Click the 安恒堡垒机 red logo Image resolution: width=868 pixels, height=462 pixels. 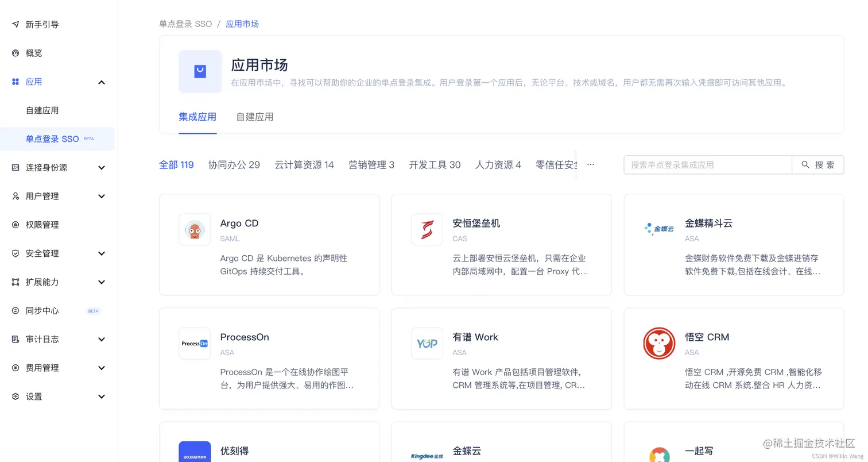[427, 229]
